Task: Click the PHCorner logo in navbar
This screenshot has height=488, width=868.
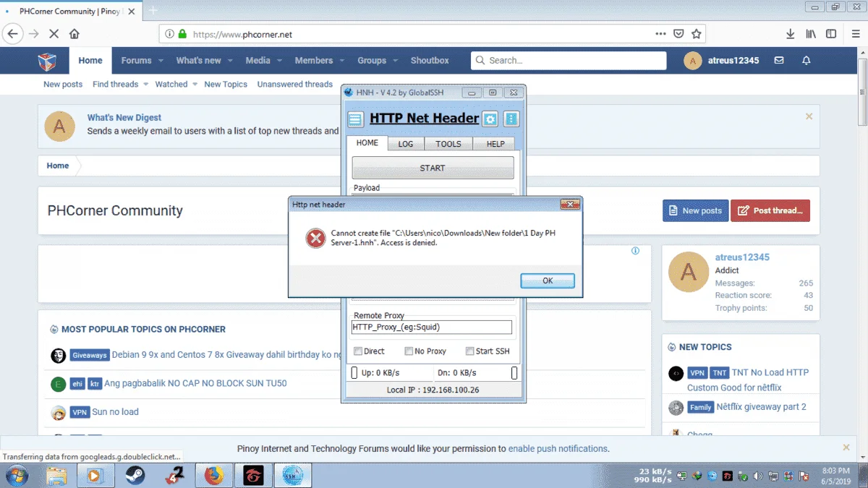Action: [x=48, y=61]
